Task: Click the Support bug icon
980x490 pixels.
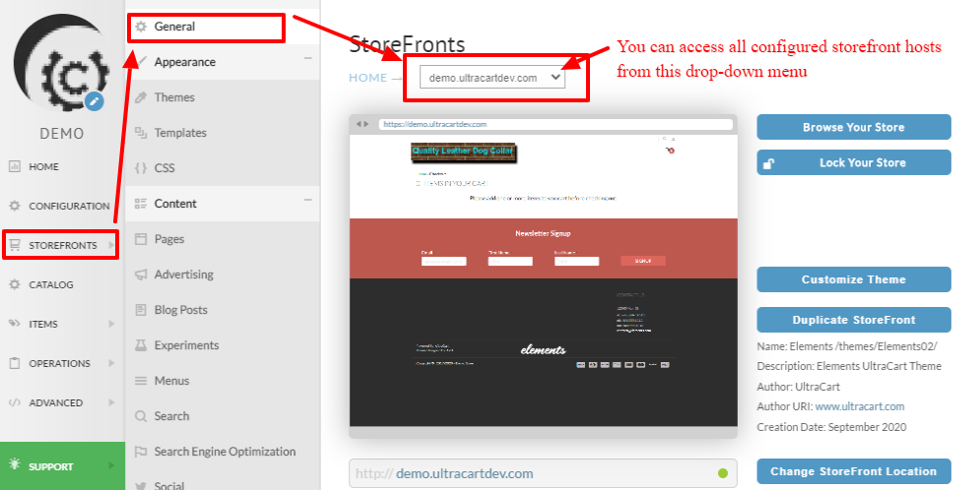Action: (x=15, y=465)
